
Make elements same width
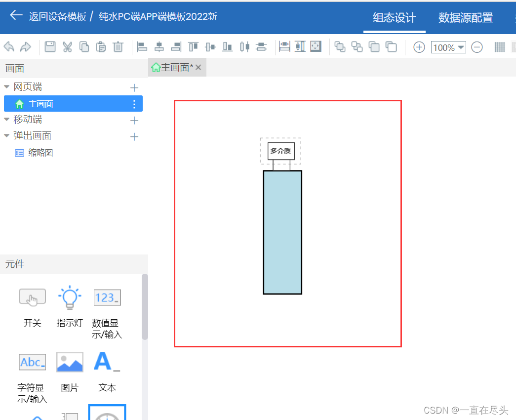284,46
